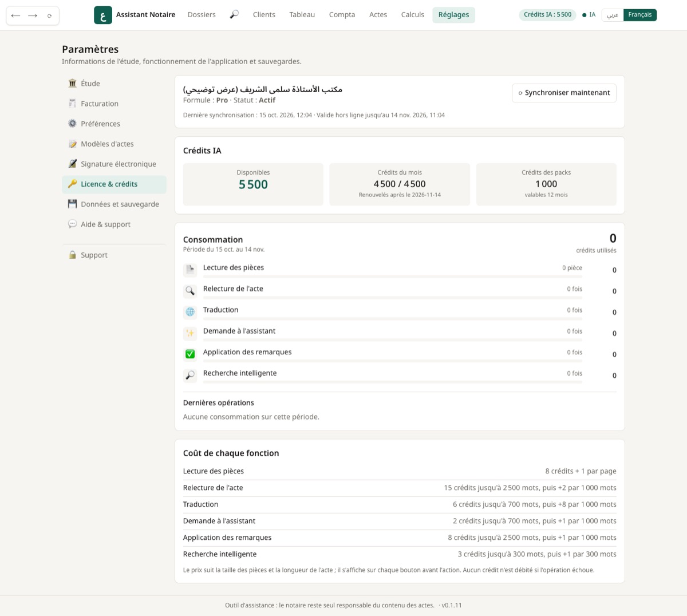This screenshot has height=616, width=687.
Task: Click the Lecture des pièces document icon
Action: [x=190, y=270]
